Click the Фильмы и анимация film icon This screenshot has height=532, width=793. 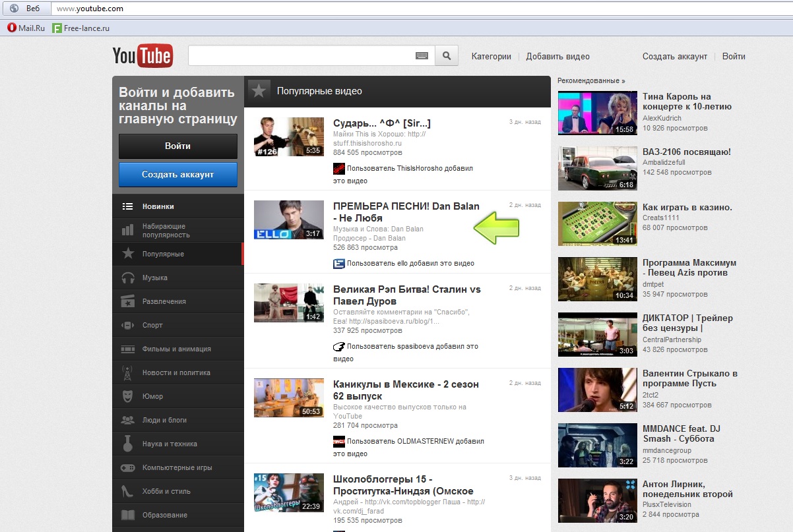[x=128, y=349]
